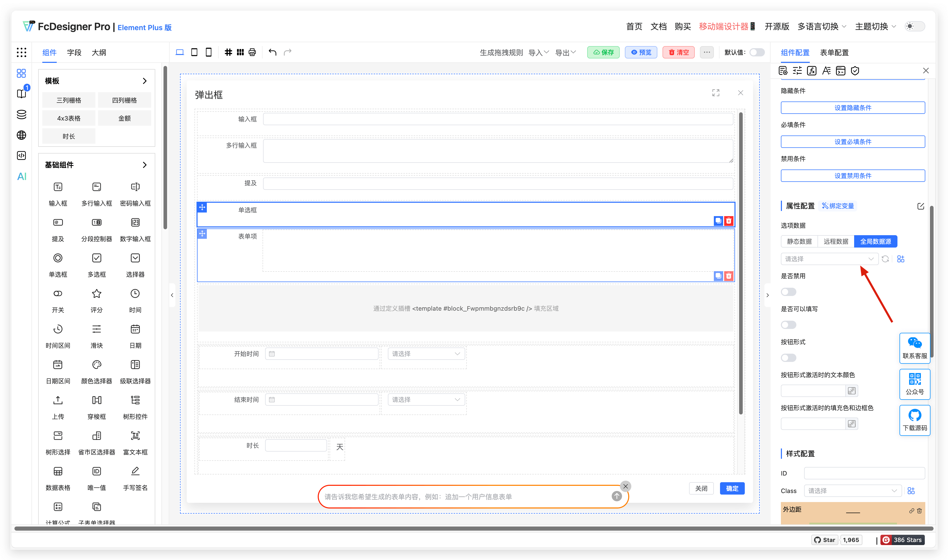The image size is (948, 560).
Task: Click the refresh icon beside data source select
Action: coord(885,259)
